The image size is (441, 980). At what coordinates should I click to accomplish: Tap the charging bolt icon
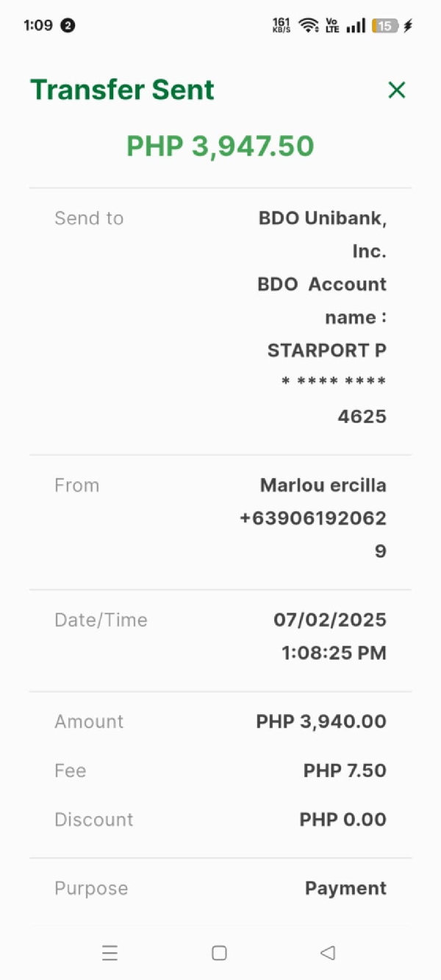tap(408, 26)
